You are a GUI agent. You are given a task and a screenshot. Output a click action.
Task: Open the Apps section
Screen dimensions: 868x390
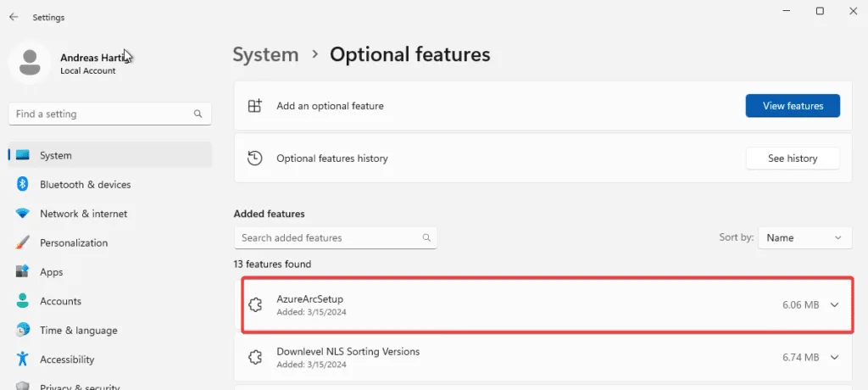[110, 272]
